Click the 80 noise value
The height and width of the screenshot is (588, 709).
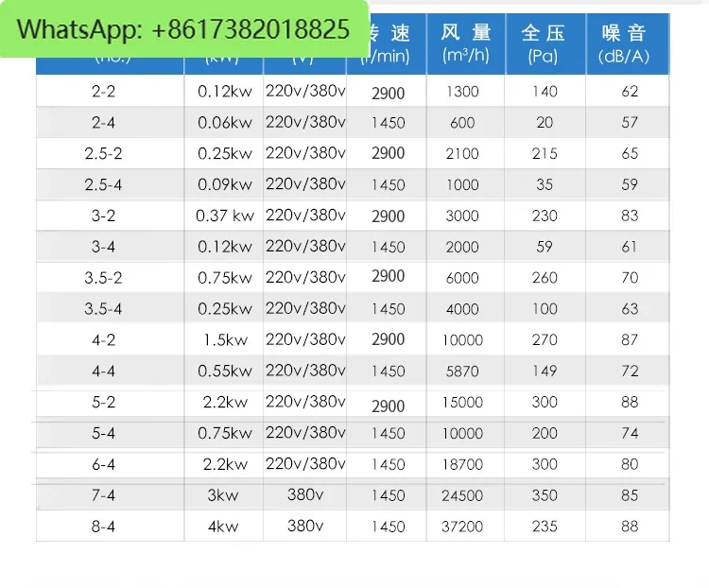(x=630, y=464)
